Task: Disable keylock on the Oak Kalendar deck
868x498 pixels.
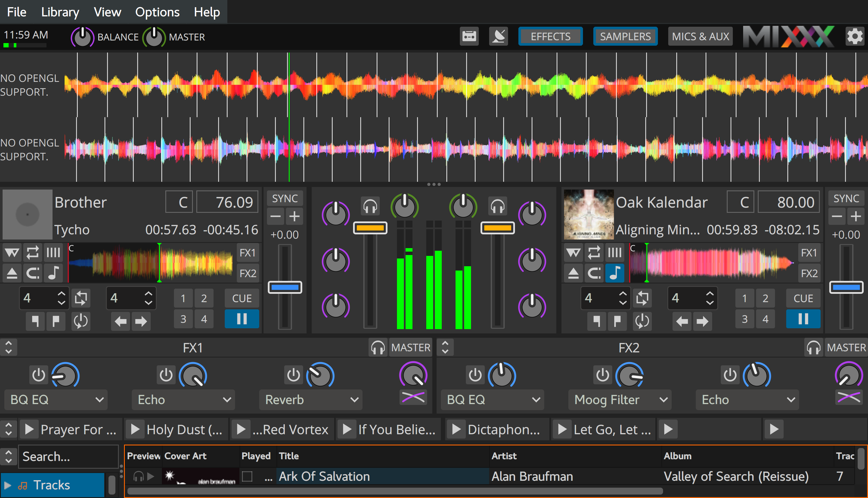Action: coord(615,273)
